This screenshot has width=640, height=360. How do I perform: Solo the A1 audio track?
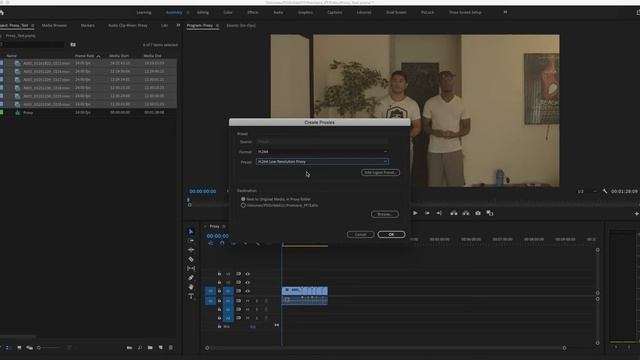(x=257, y=301)
